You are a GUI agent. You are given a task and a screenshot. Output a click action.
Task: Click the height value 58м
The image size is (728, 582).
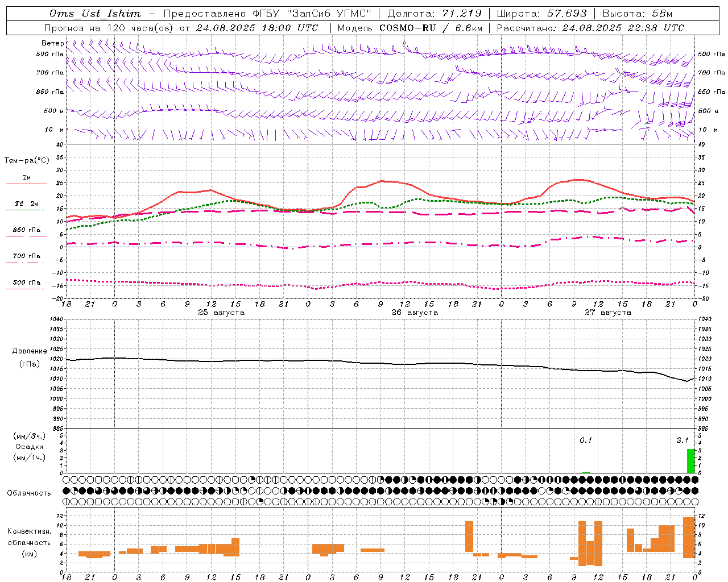(x=661, y=14)
